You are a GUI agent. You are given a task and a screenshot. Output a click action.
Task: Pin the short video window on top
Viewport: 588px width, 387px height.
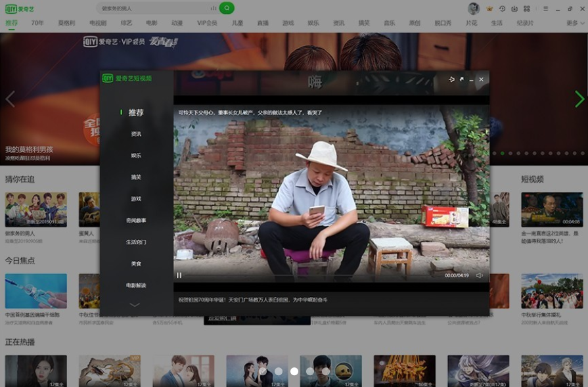click(451, 79)
